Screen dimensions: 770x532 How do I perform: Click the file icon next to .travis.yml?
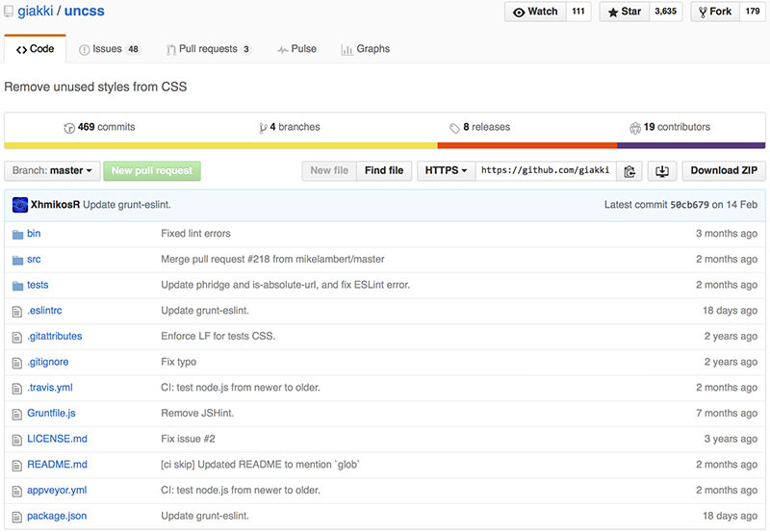pos(17,389)
